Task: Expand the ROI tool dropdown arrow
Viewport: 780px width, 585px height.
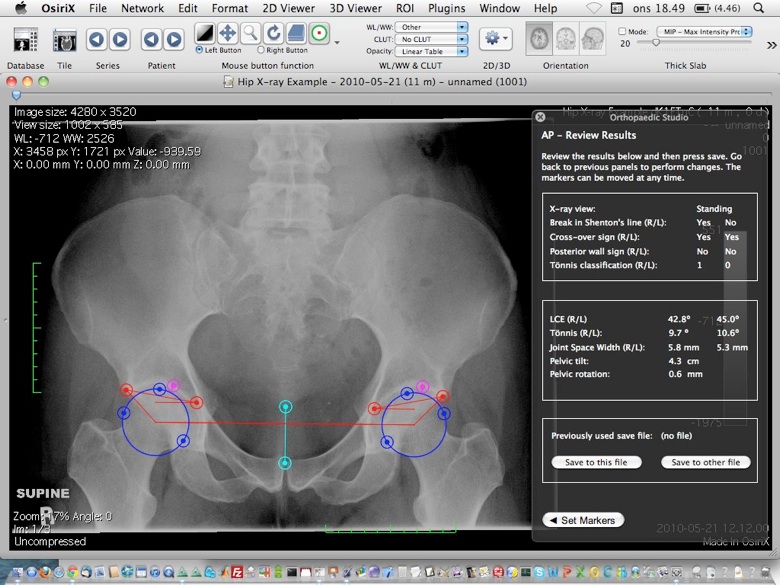Action: pos(337,42)
